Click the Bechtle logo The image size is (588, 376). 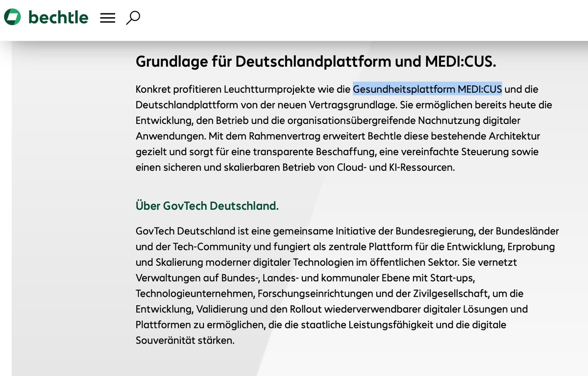[46, 18]
